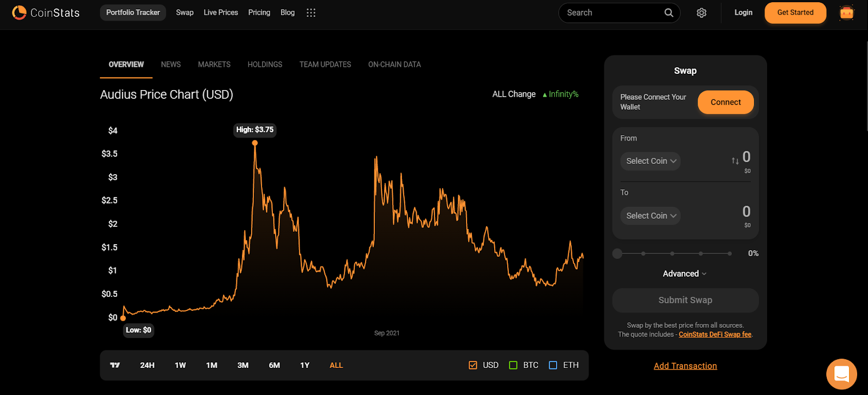This screenshot has width=868, height=395.
Task: Select the 3M time range
Action: click(243, 365)
